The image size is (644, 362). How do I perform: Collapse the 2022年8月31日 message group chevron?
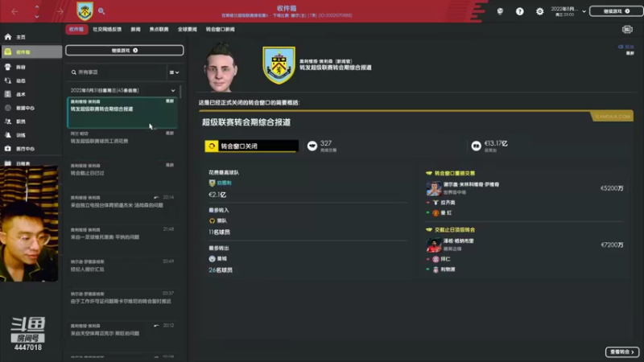point(173,90)
